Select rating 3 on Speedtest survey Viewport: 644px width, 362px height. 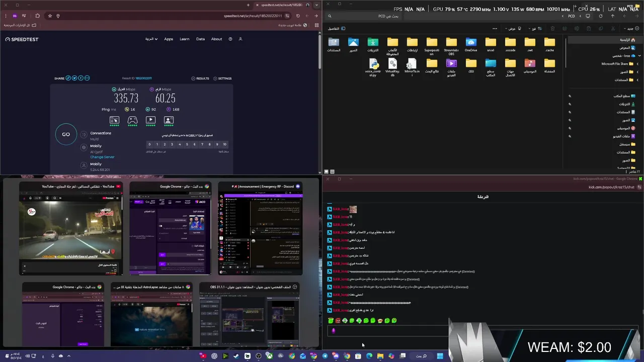pos(172,144)
